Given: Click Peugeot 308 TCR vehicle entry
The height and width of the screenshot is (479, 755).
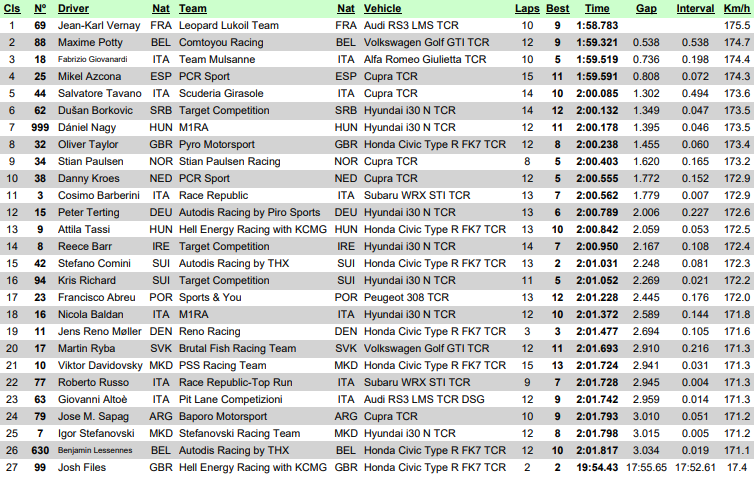Looking at the screenshot, I should tap(406, 298).
